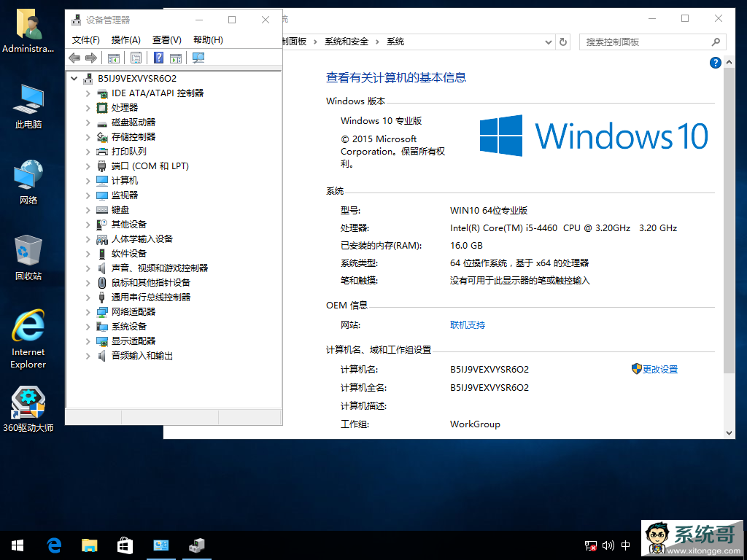Expand the 磁盘驱动器 node
The height and width of the screenshot is (560, 747).
point(88,122)
